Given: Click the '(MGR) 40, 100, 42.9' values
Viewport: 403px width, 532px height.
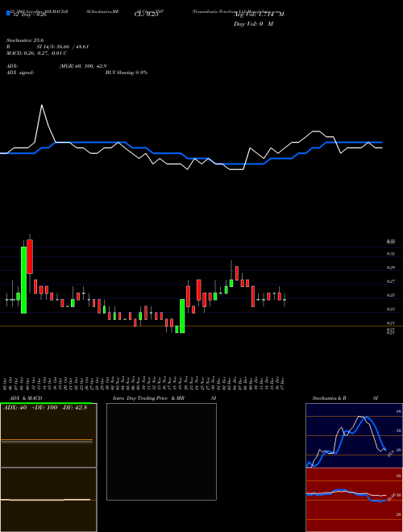Looking at the screenshot, I should [x=83, y=66].
